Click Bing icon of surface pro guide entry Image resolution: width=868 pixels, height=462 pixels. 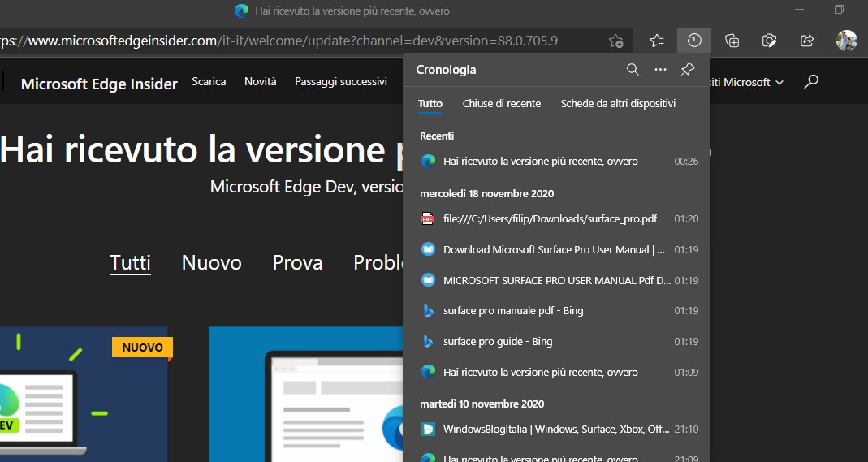(x=428, y=341)
